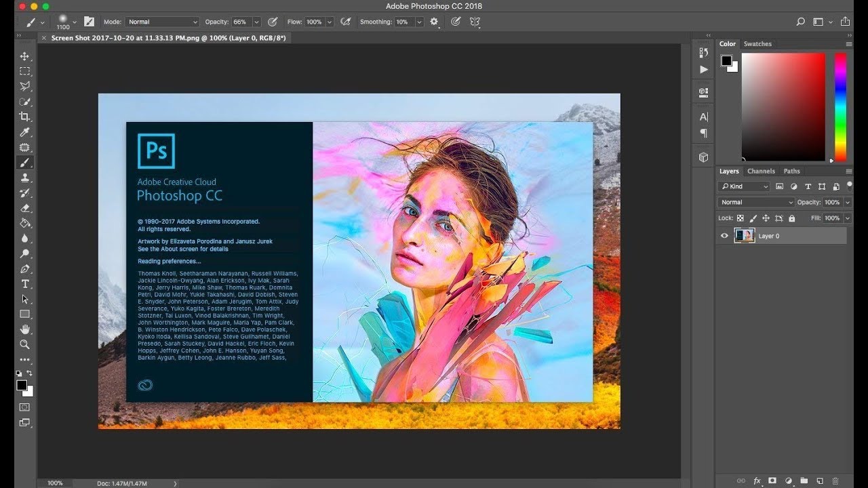Choose the Eraser tool

coord(25,208)
